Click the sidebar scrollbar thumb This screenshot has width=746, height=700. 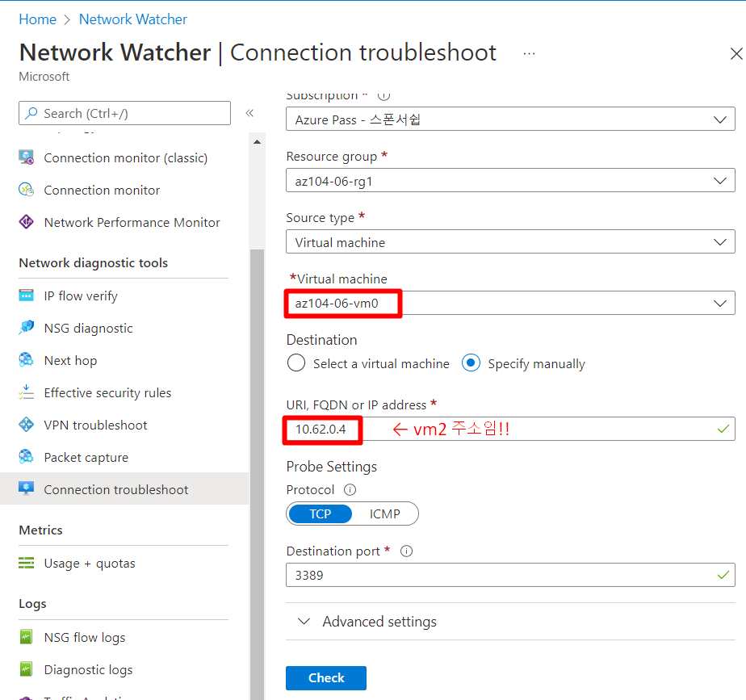coord(257,474)
